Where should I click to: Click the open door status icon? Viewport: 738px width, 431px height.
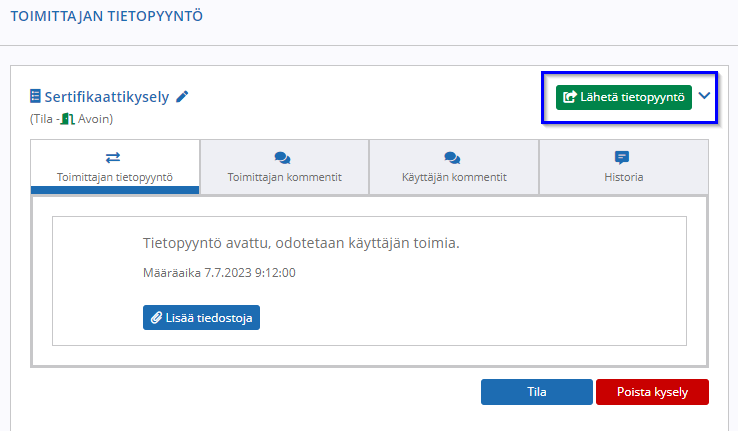pos(68,119)
